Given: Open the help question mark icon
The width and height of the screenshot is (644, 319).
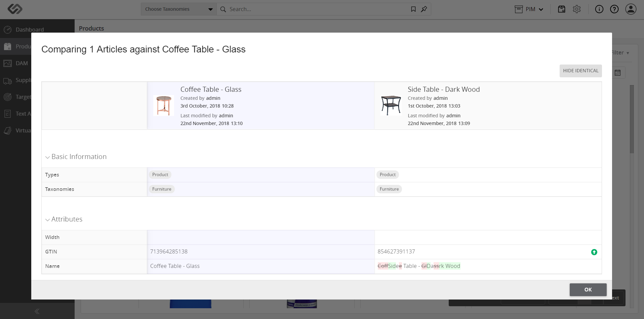Looking at the screenshot, I should pyautogui.click(x=614, y=9).
